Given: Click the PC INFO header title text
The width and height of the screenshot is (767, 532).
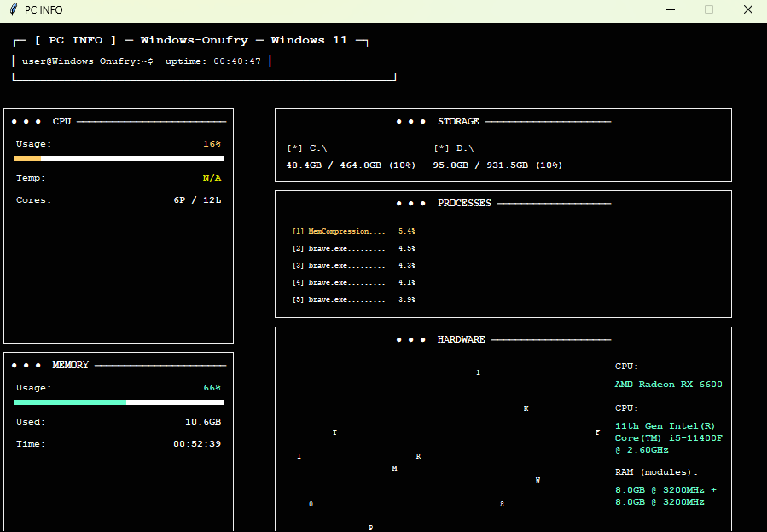Looking at the screenshot, I should tap(75, 40).
